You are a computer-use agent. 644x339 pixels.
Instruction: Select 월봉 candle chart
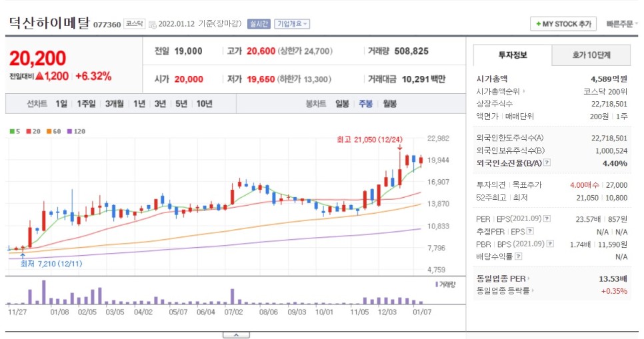(x=389, y=104)
